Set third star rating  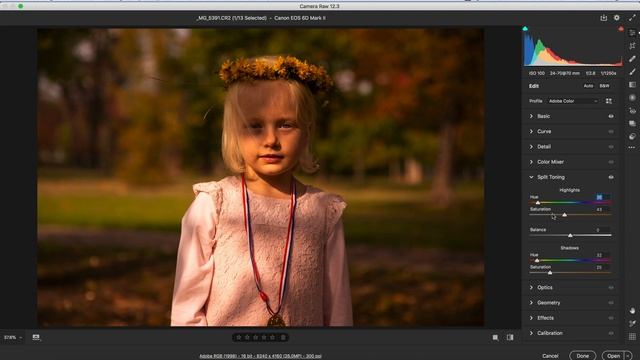256,338
